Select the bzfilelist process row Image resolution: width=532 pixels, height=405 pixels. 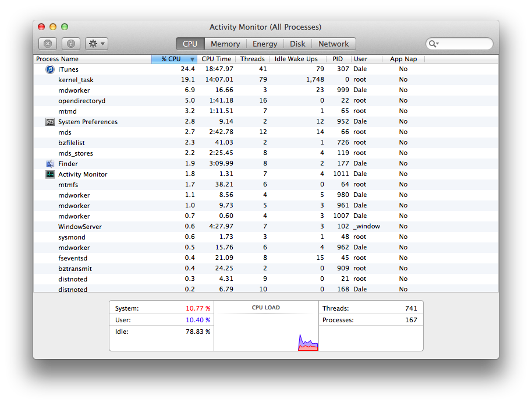click(266, 143)
